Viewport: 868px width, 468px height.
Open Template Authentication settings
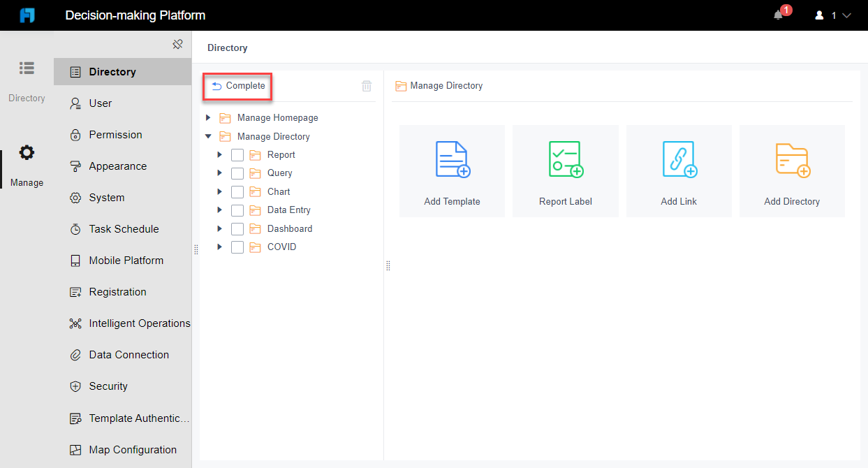122,418
